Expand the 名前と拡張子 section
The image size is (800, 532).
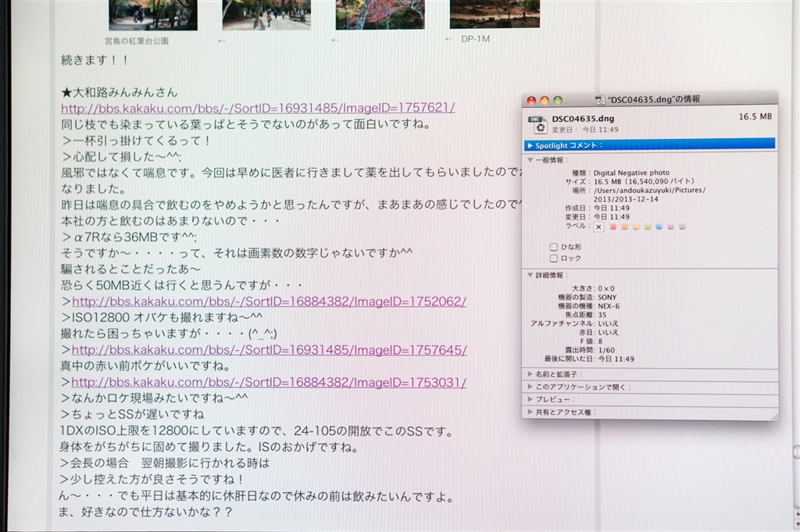click(x=530, y=374)
